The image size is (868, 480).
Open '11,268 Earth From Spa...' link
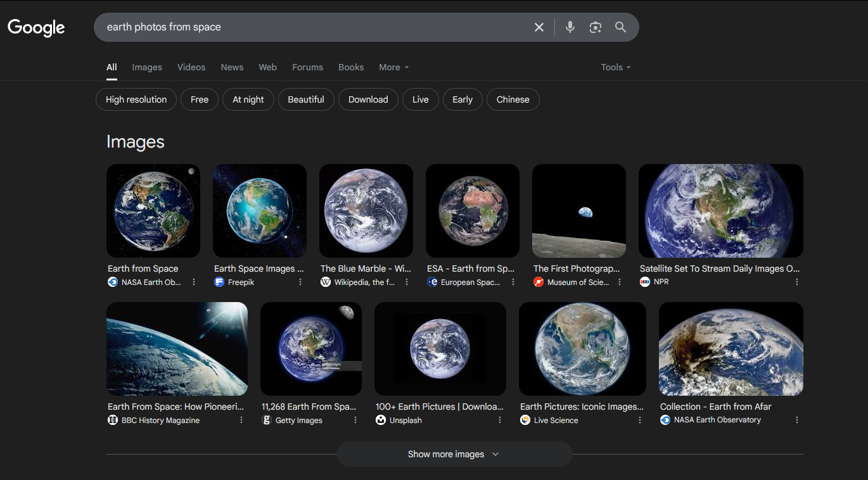point(309,407)
